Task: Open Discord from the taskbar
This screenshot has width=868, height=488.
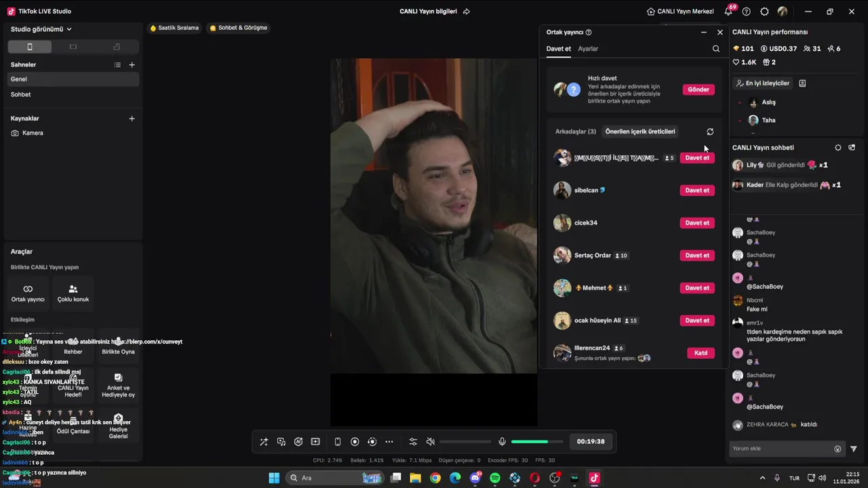Action: (x=475, y=478)
